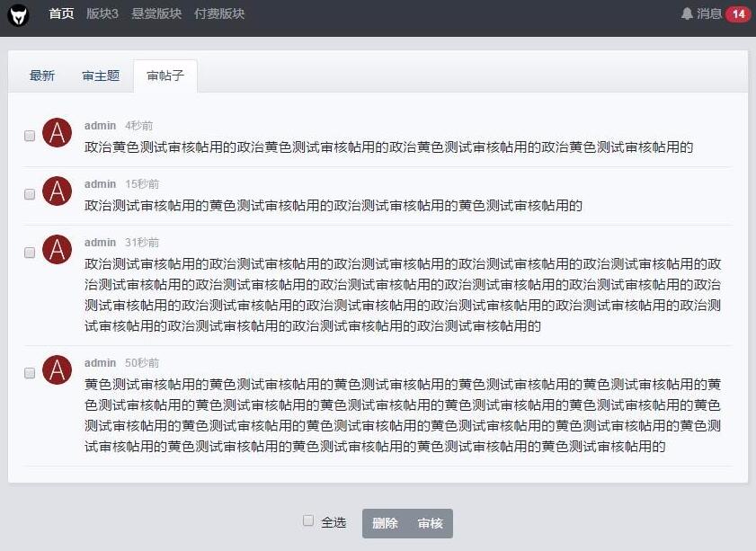Open 付费版块 in the navigation bar

[x=219, y=13]
